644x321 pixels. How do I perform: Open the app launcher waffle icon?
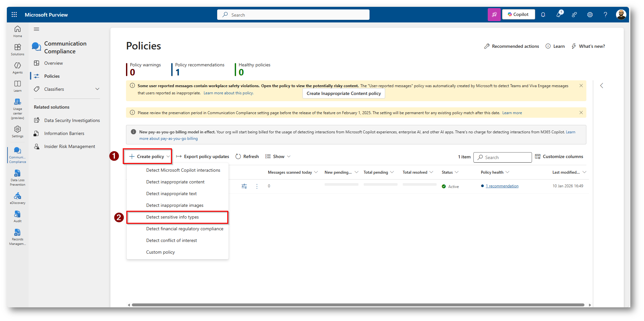(x=14, y=15)
